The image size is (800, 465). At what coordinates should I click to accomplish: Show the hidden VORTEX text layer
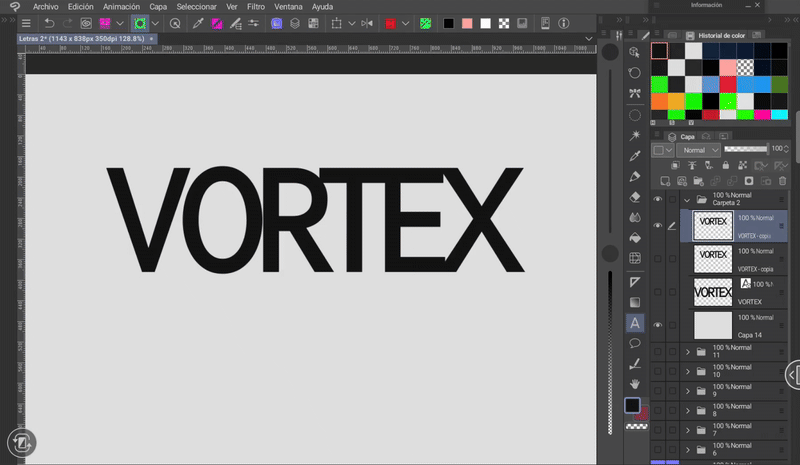657,292
